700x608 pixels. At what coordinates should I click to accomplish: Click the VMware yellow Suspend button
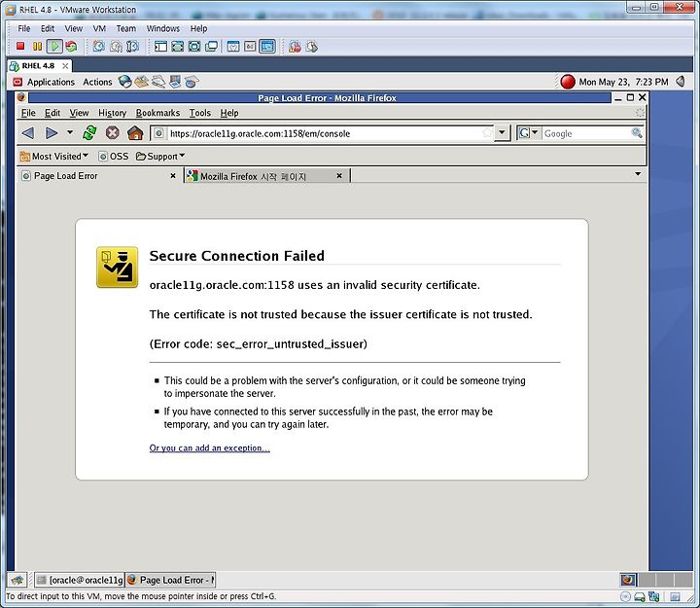(x=38, y=46)
